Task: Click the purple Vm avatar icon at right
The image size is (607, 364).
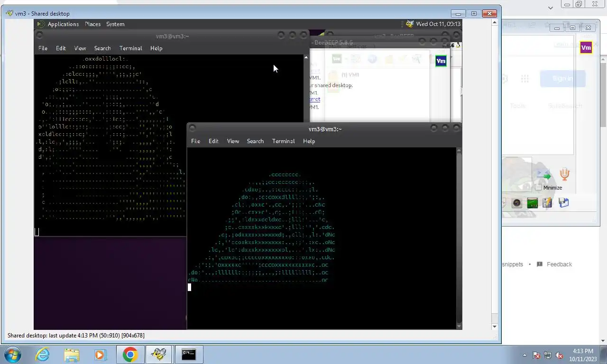Action: click(x=586, y=48)
